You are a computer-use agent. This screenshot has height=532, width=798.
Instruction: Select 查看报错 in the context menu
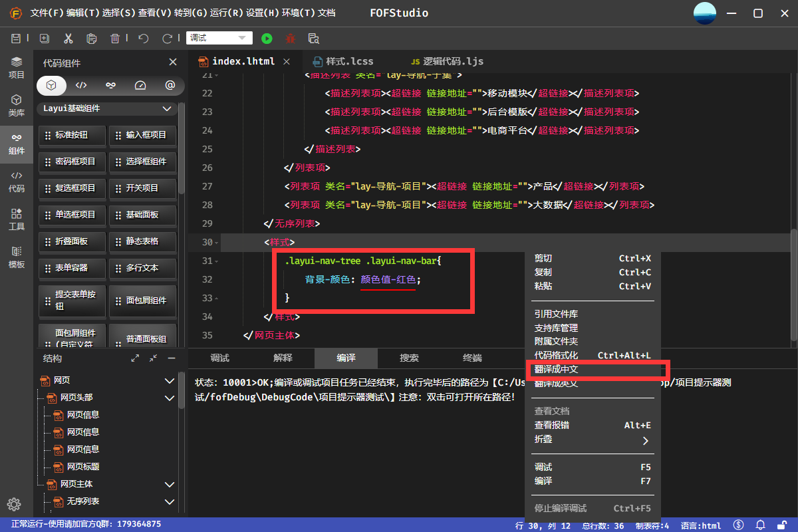tap(593, 425)
